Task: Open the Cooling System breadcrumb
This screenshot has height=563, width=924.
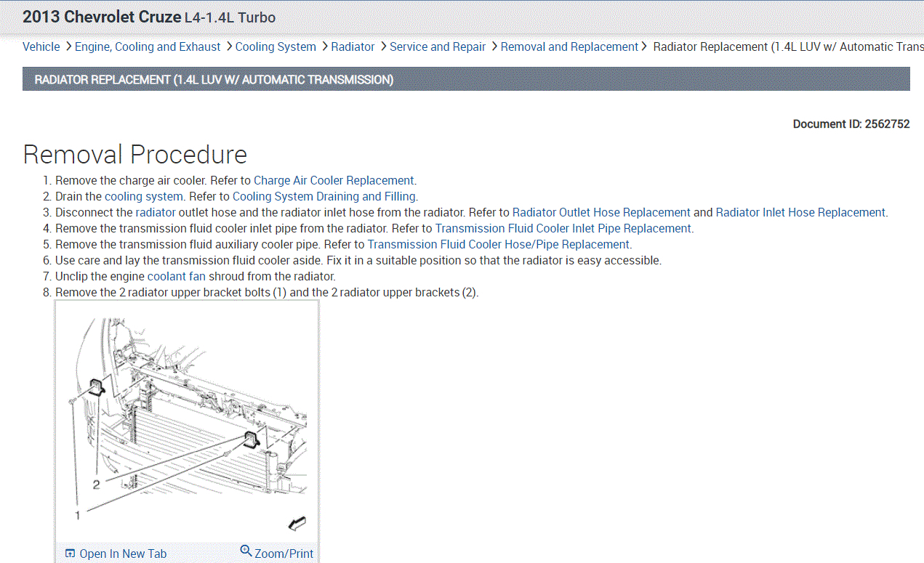Action: pyautogui.click(x=276, y=46)
